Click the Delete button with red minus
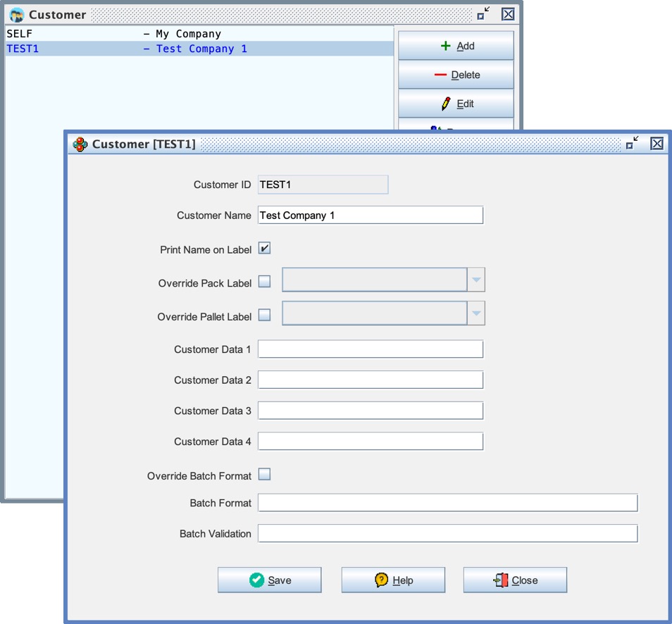The width and height of the screenshot is (672, 624). coord(456,75)
